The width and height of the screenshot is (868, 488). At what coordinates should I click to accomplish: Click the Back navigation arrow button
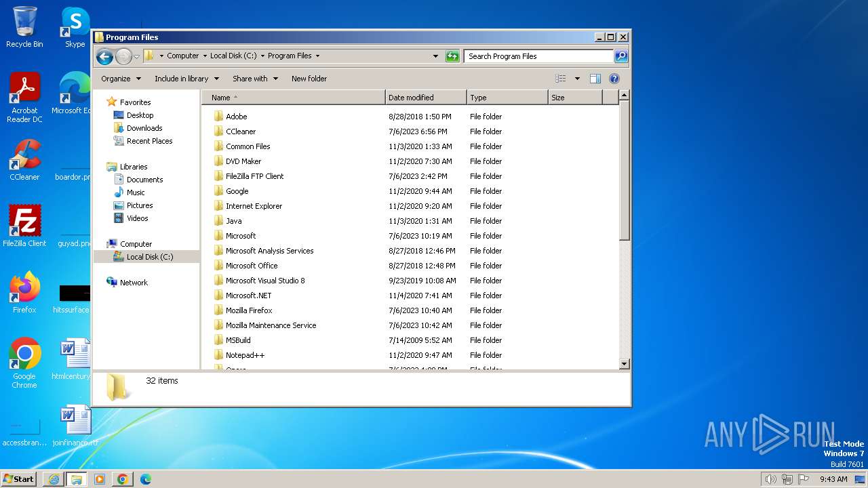[104, 56]
